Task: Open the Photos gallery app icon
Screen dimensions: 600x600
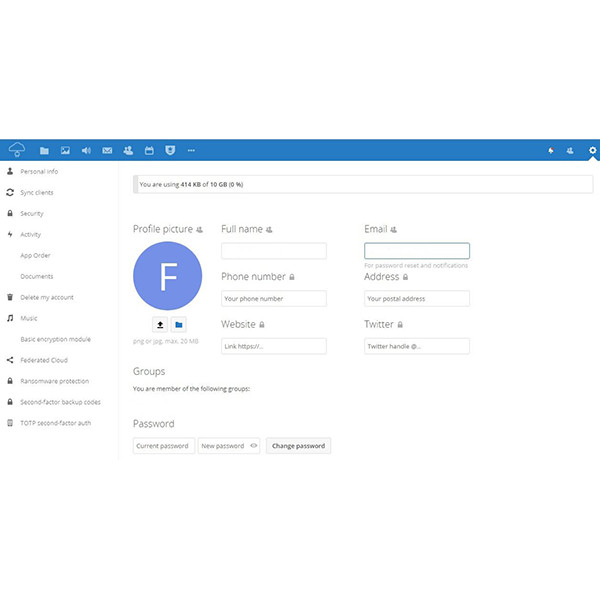Action: [65, 151]
